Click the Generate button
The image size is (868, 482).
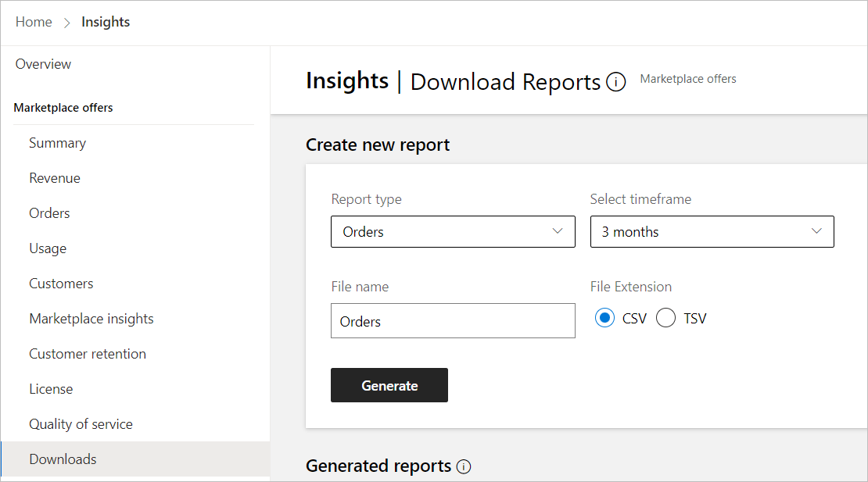(389, 385)
